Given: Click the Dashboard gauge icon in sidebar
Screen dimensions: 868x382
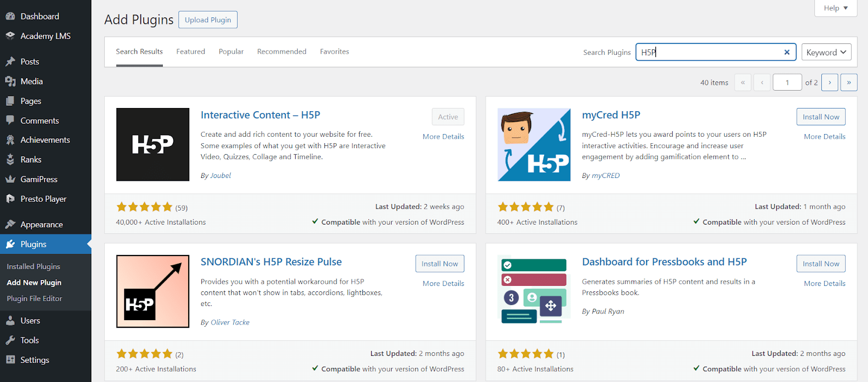Looking at the screenshot, I should 10,16.
